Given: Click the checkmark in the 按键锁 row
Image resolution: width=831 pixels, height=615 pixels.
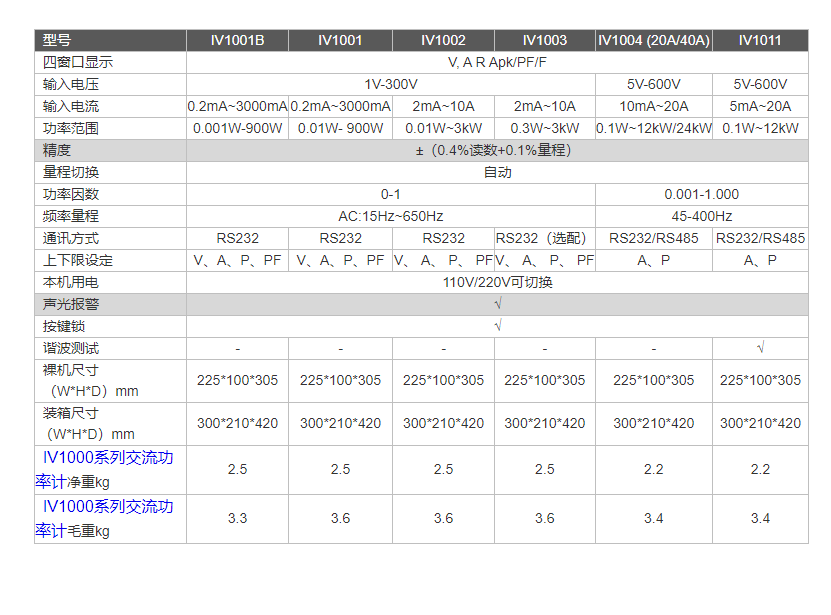Looking at the screenshot, I should pyautogui.click(x=497, y=326).
